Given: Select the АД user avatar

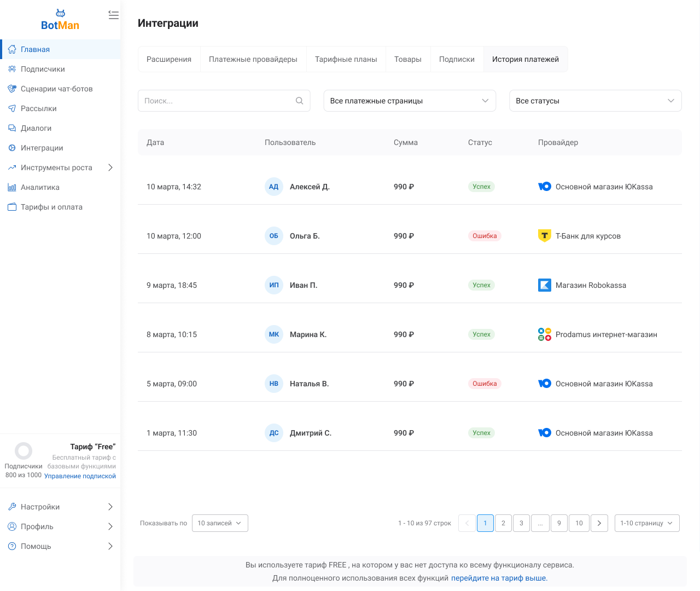Looking at the screenshot, I should click(x=273, y=187).
